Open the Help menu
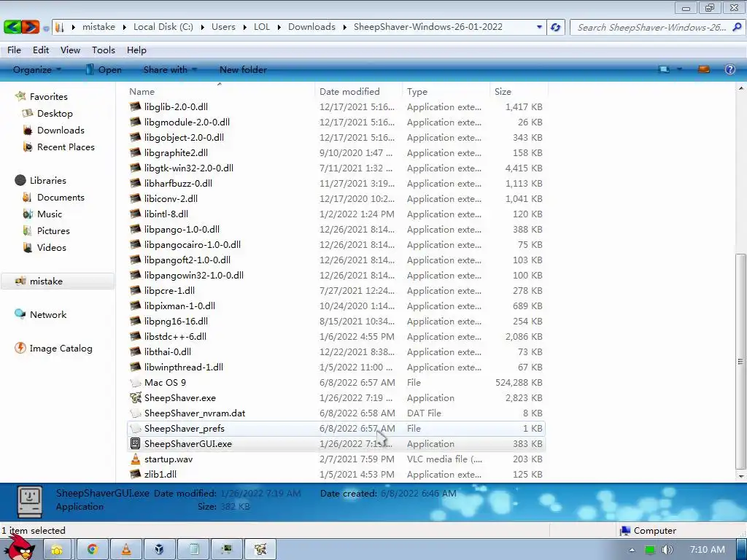 click(x=136, y=50)
